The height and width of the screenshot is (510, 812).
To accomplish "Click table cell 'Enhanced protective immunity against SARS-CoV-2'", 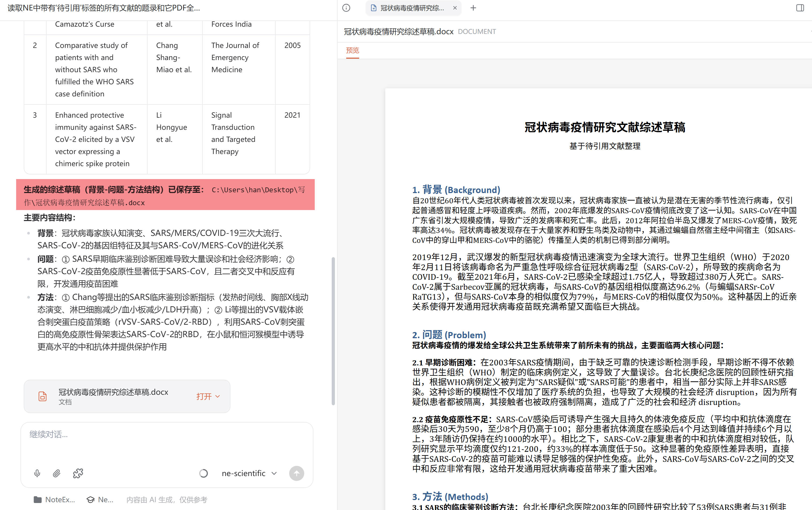I will pyautogui.click(x=96, y=139).
